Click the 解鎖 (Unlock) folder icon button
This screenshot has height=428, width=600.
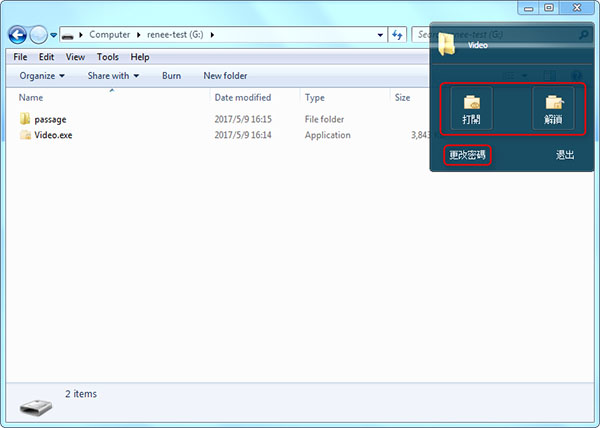pos(552,104)
